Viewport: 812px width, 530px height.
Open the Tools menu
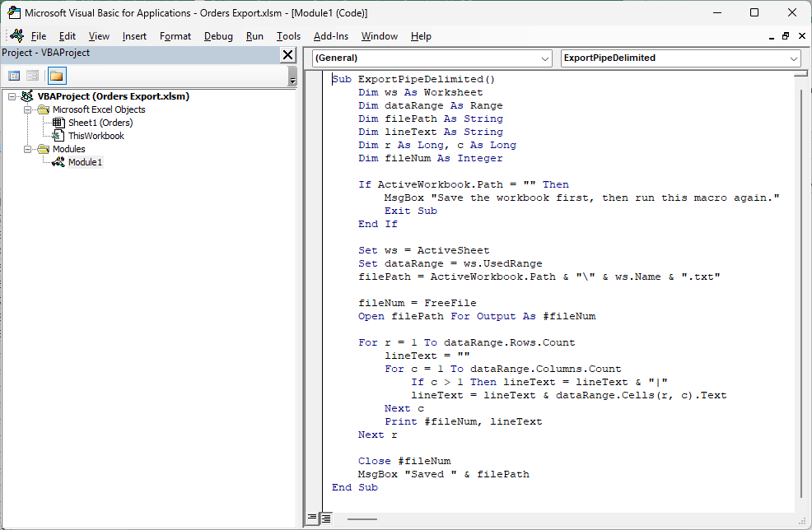[288, 36]
